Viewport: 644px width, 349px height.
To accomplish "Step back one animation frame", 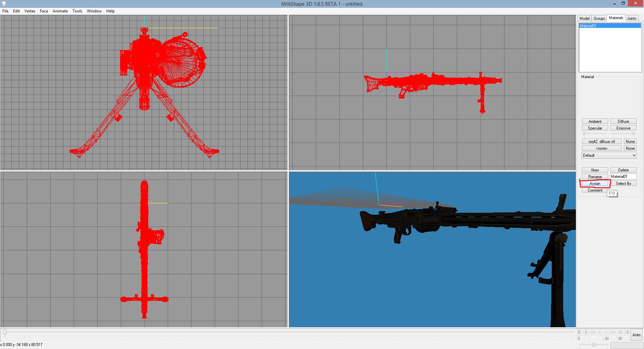I will tap(600, 332).
